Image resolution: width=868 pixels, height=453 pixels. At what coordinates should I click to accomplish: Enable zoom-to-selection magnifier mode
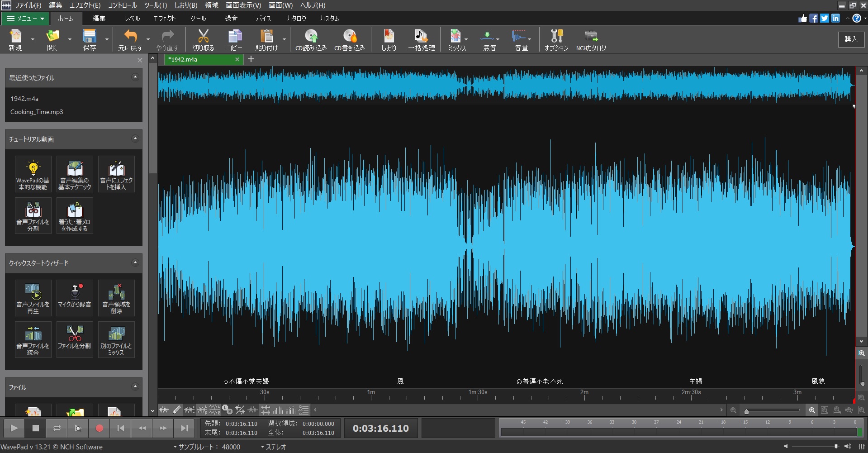(824, 410)
